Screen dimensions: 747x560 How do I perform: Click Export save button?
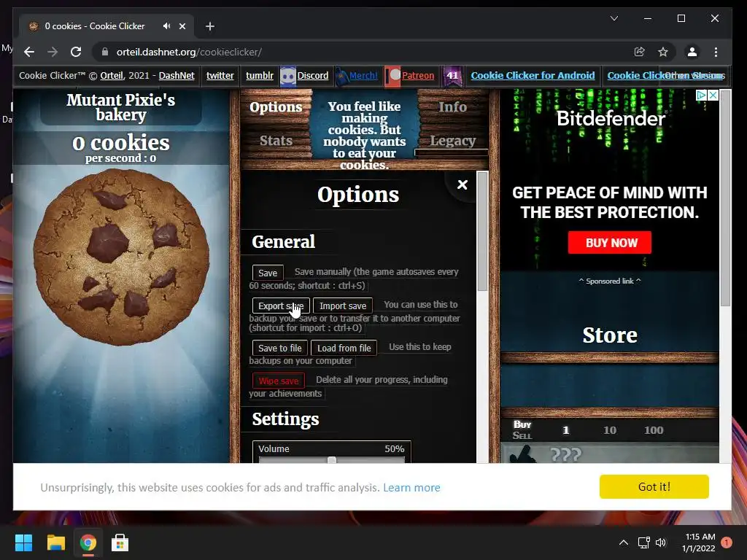pos(281,306)
